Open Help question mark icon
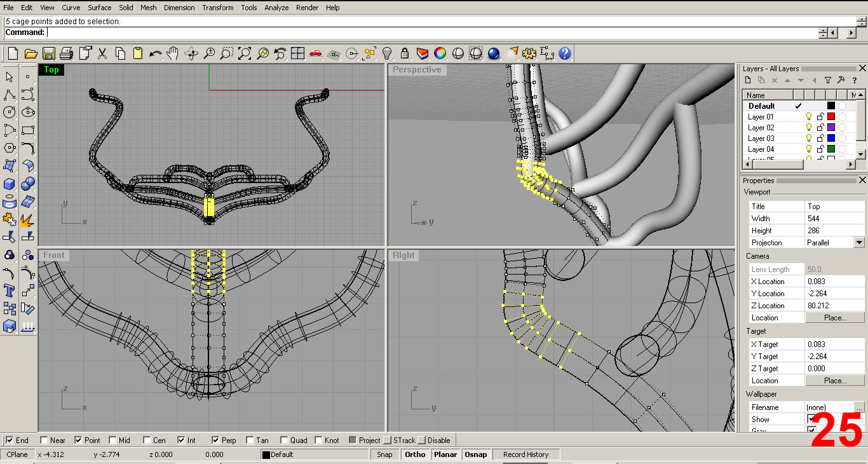This screenshot has height=464, width=868. [565, 53]
